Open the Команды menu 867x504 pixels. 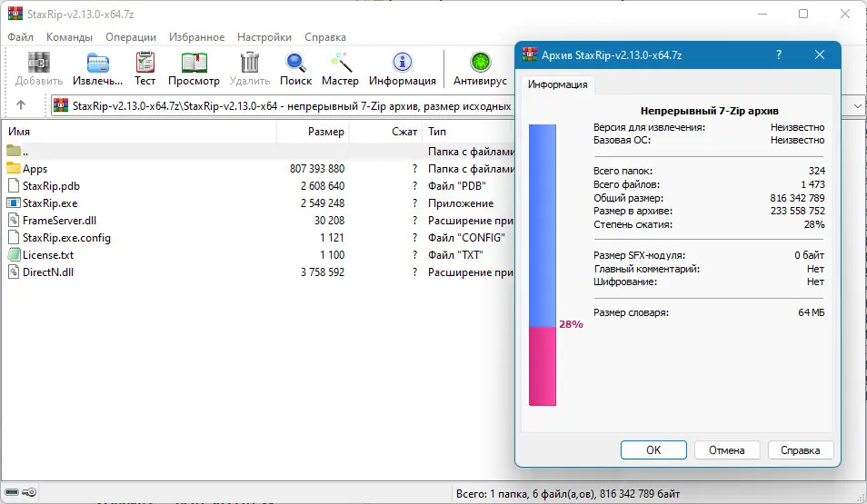pos(69,37)
